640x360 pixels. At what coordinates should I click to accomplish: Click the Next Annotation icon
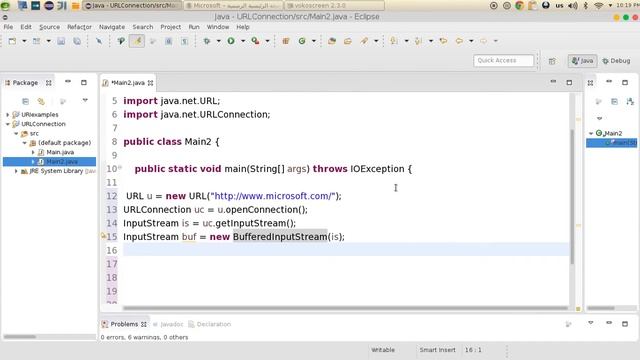click(x=394, y=41)
